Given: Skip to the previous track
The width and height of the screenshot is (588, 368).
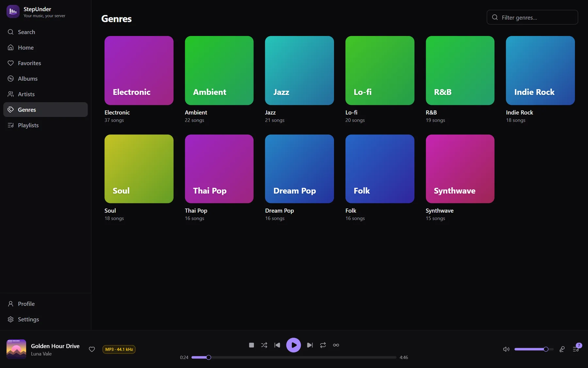Looking at the screenshot, I should coord(277,345).
